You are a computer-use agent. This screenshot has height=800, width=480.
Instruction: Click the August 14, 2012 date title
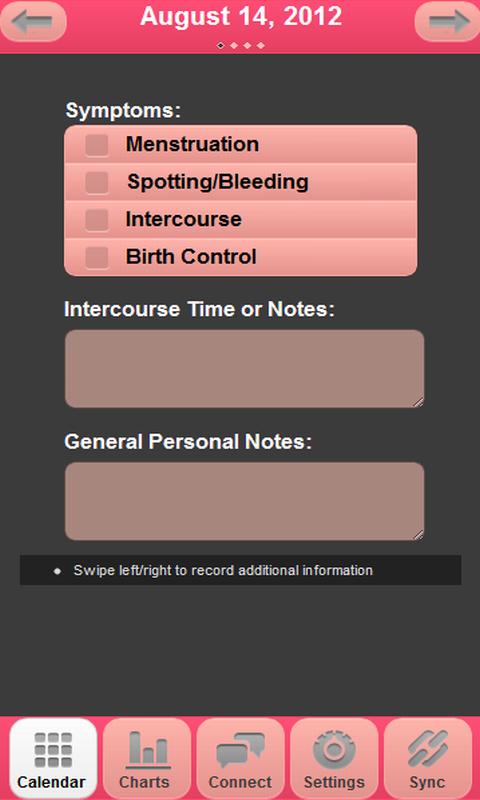(241, 16)
